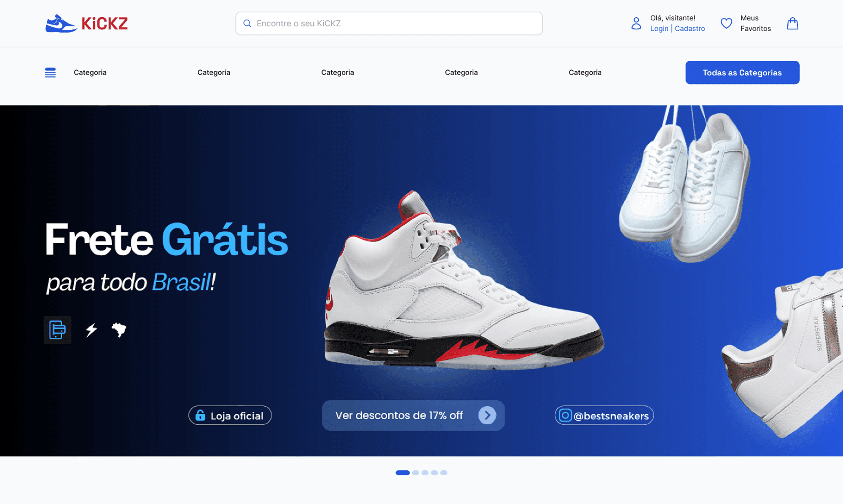Open favorites via the heart icon
The height and width of the screenshot is (504, 843).
[726, 23]
